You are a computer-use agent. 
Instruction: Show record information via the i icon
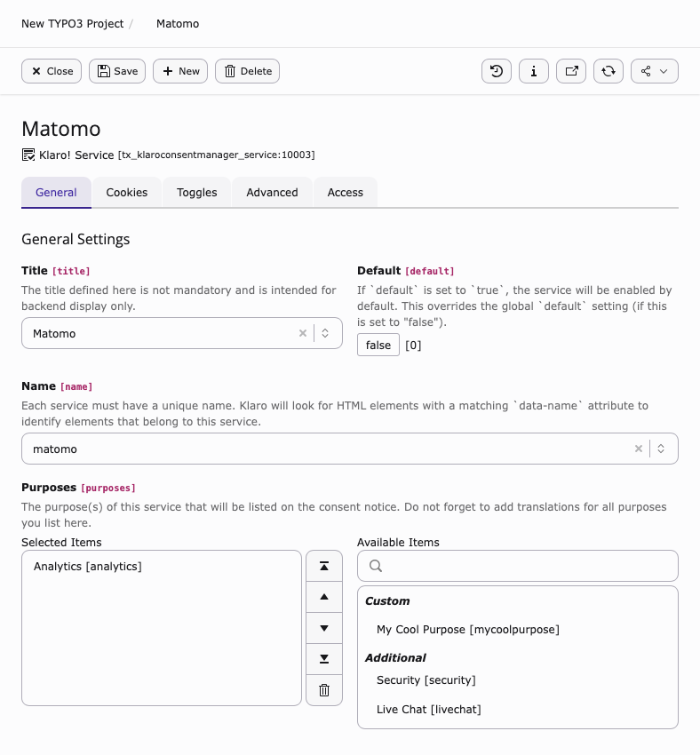click(x=533, y=71)
